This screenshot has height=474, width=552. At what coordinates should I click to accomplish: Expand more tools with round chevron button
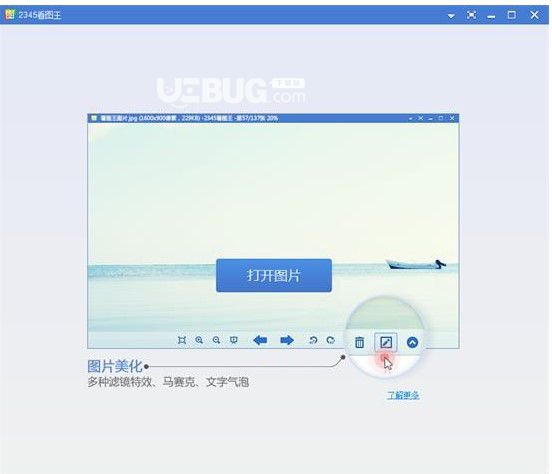coord(412,342)
